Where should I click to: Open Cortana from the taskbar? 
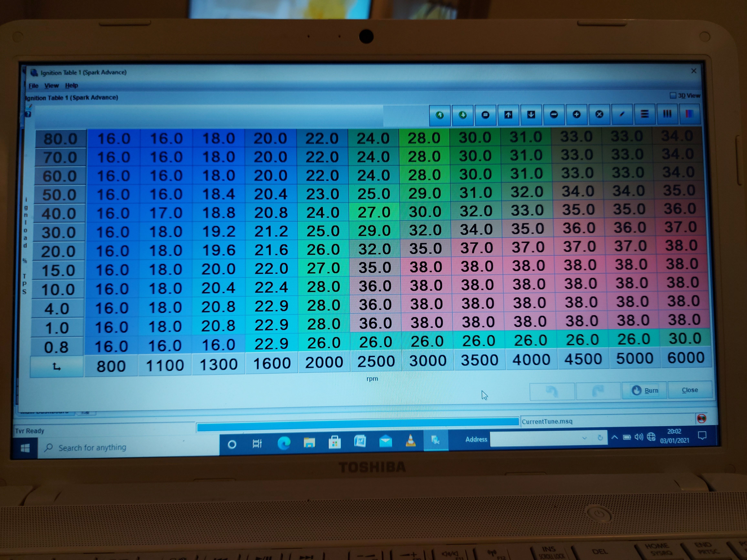232,445
